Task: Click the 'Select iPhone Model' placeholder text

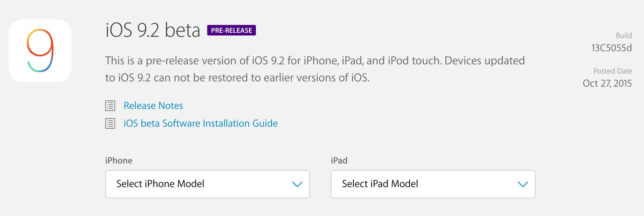Action: coord(160,184)
